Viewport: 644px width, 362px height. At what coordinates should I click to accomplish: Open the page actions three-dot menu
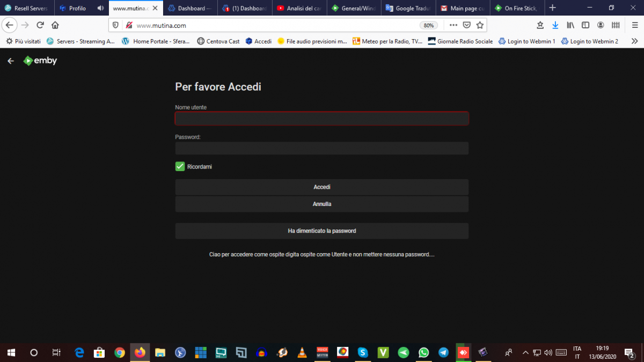(x=453, y=25)
